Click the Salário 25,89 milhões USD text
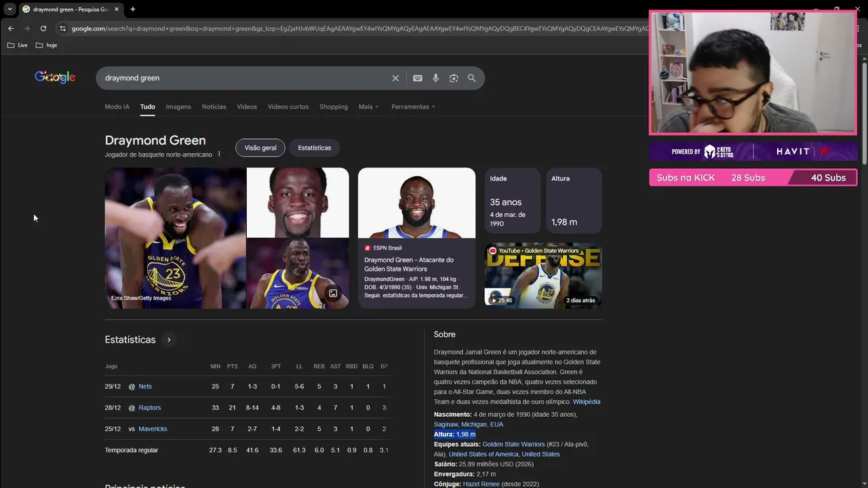This screenshot has height=488, width=868. click(484, 464)
